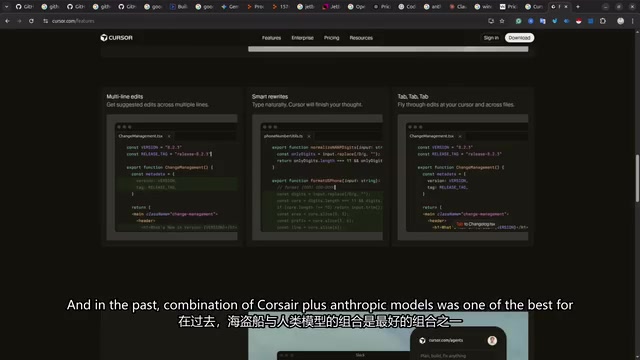Open the Smart rewrites code preview
This screenshot has width=640, height=360.
(317, 177)
